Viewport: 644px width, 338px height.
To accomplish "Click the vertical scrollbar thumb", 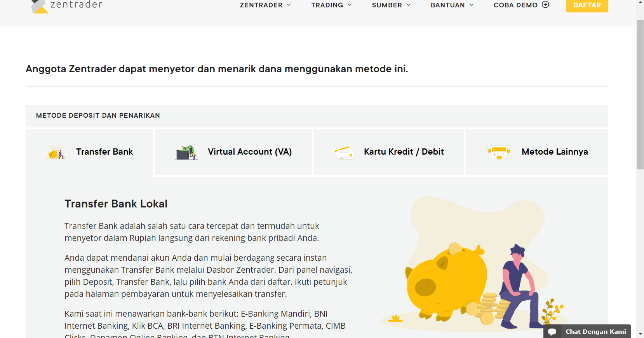I will click(x=640, y=95).
